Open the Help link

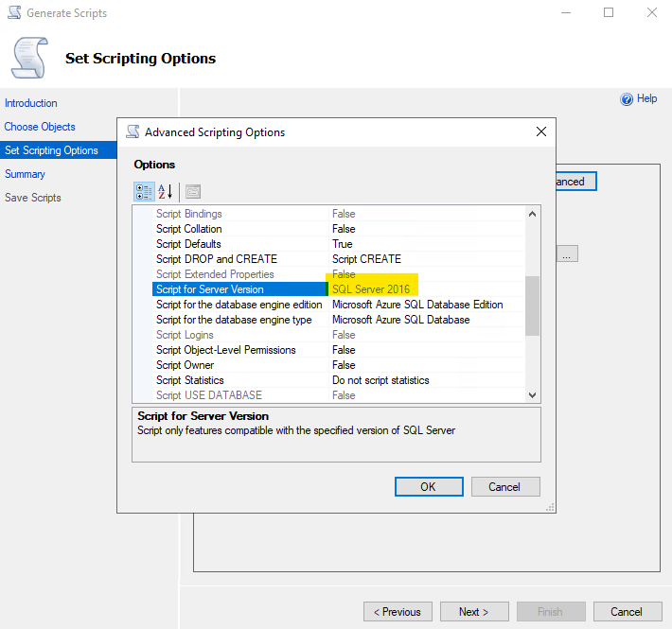[646, 98]
